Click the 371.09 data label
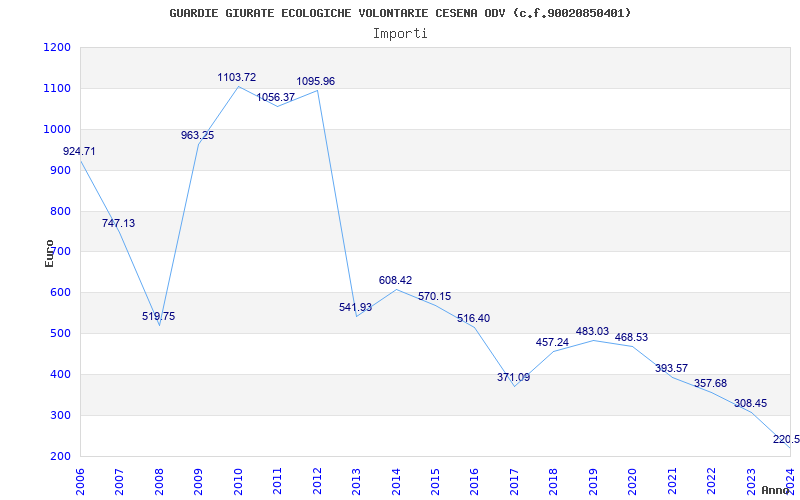 click(x=513, y=378)
